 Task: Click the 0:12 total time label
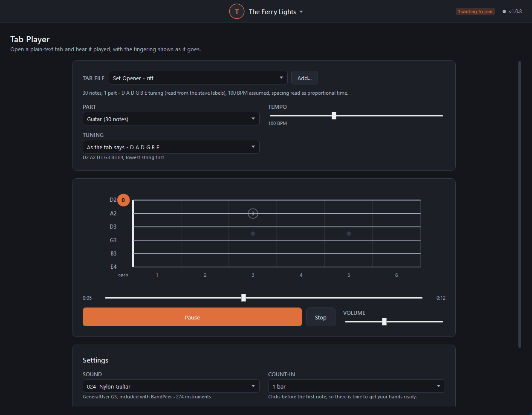441,298
